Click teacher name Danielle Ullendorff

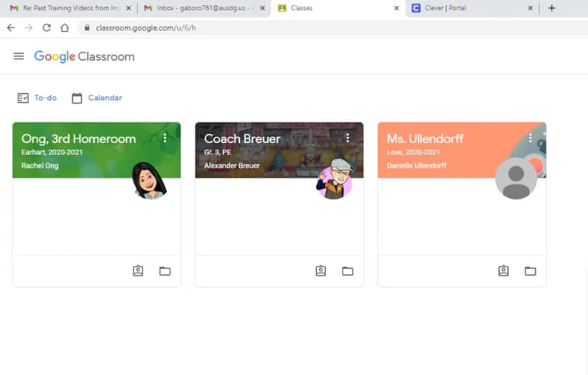tap(416, 166)
